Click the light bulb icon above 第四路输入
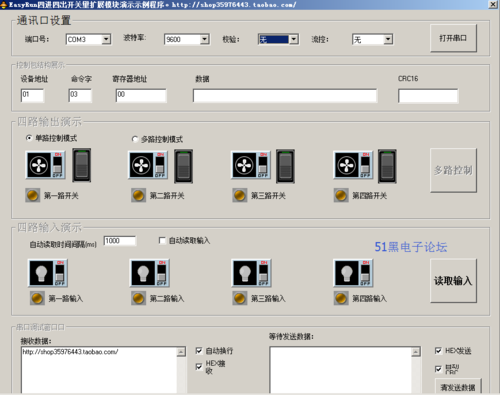The height and width of the screenshot is (395, 500). pyautogui.click(x=353, y=273)
